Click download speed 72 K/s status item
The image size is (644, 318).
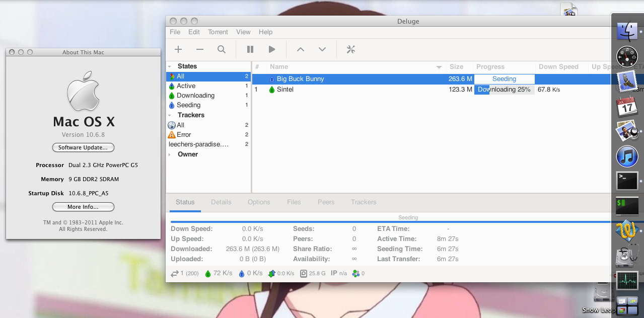[x=219, y=273]
